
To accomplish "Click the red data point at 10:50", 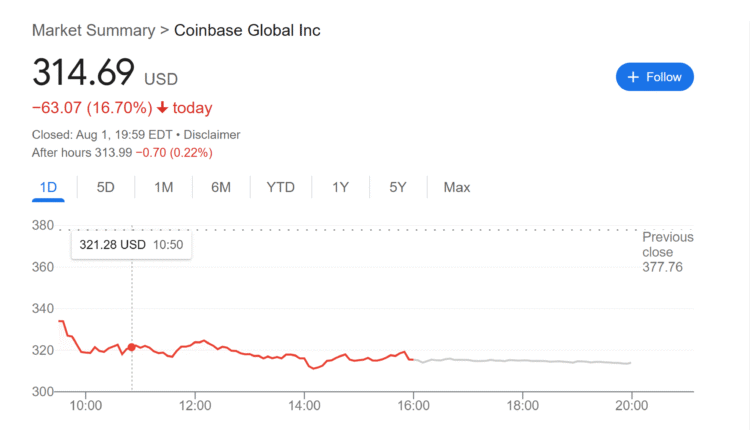I will click(132, 347).
